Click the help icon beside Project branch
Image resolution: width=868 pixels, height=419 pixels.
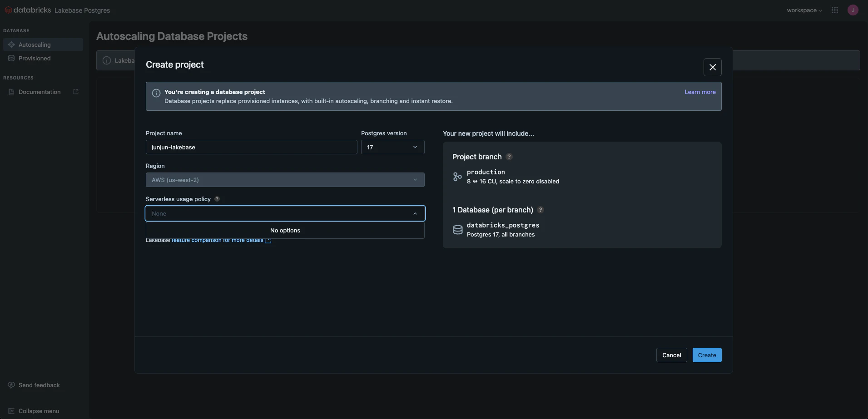coord(509,157)
